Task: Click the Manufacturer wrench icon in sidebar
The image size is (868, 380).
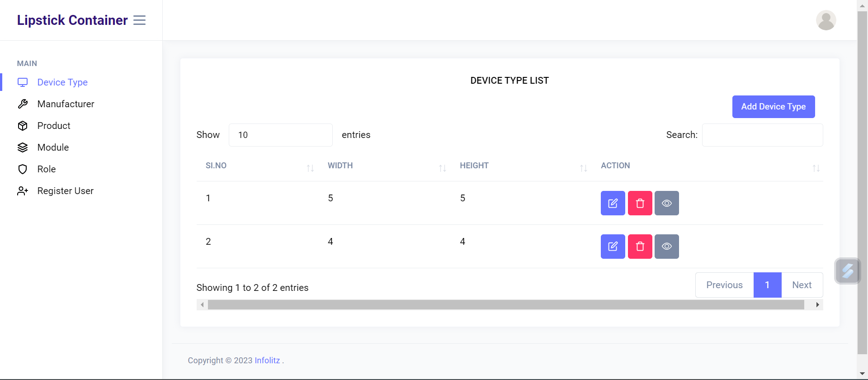Action: click(x=23, y=104)
